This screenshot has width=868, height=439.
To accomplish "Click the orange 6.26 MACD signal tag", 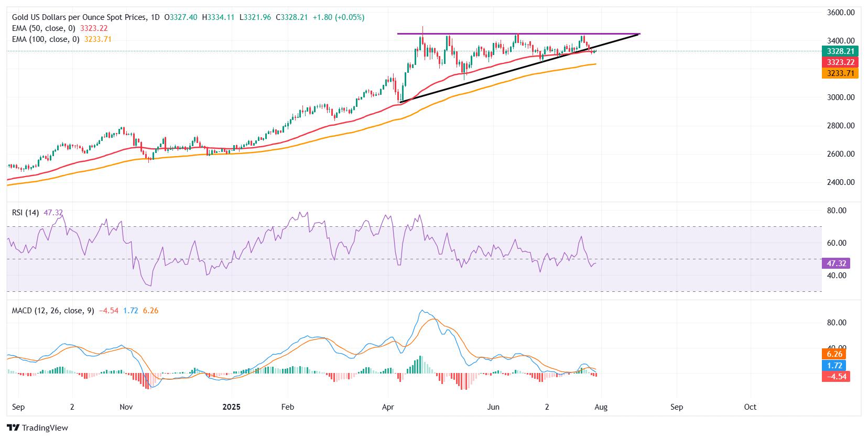I will [x=834, y=354].
